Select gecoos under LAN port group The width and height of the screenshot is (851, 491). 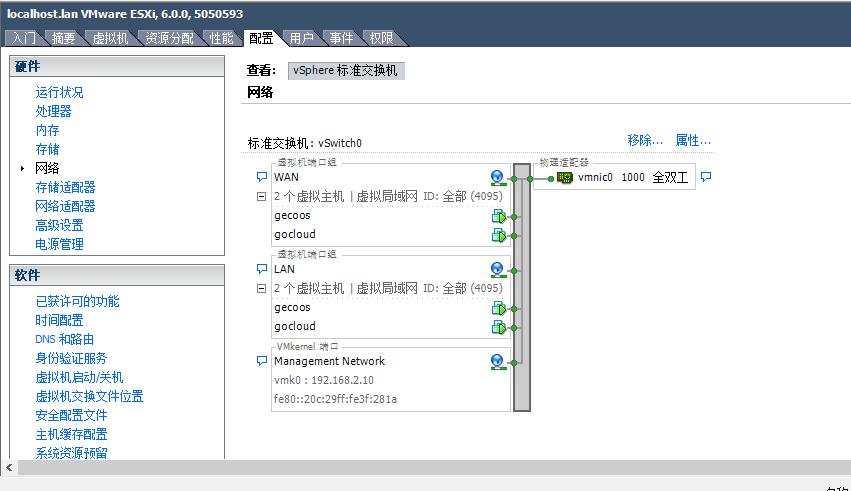point(292,308)
